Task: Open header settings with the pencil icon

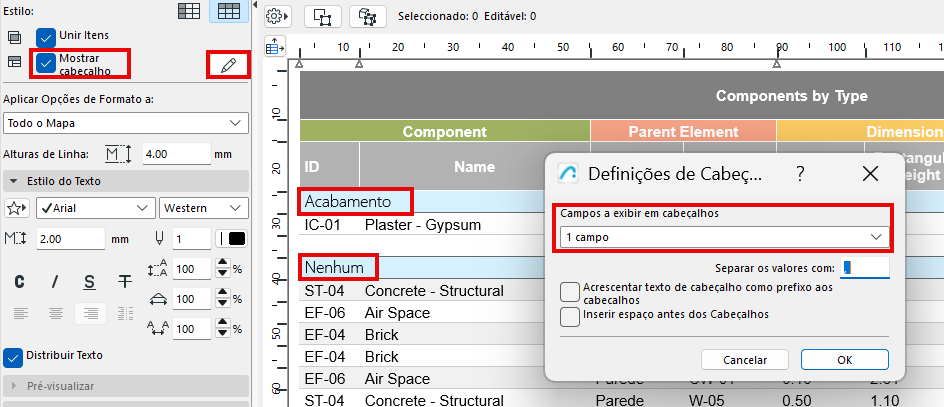Action: (x=229, y=65)
